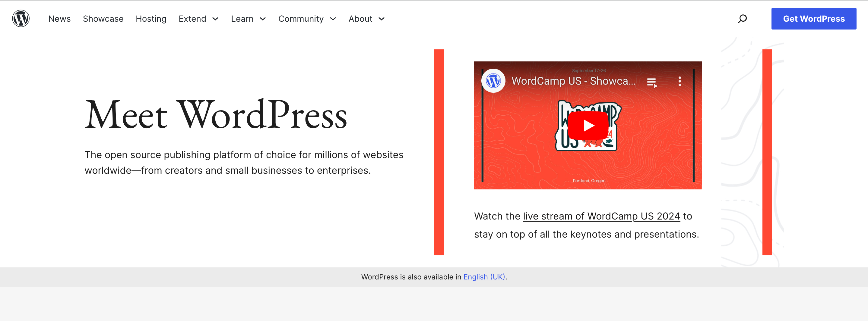Click the WordPress logo in the header
Image resolution: width=868 pixels, height=321 pixels.
click(x=21, y=18)
